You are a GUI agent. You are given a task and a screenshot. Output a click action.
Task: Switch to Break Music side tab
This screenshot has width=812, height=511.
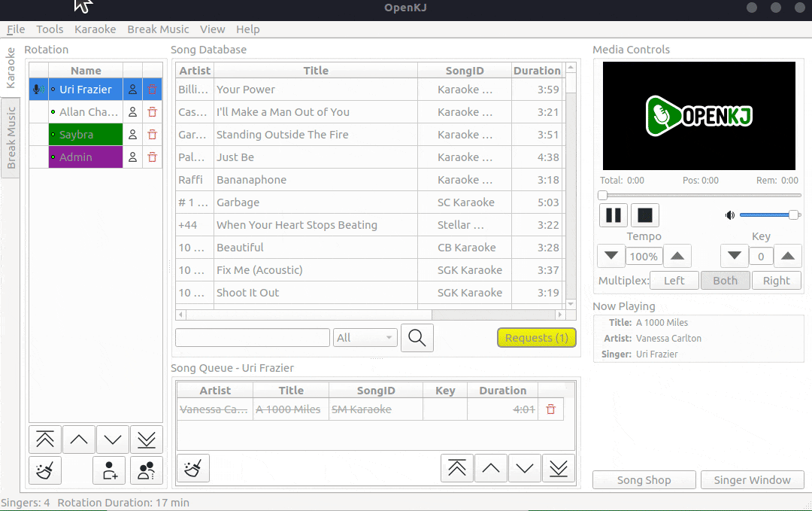tap(11, 137)
